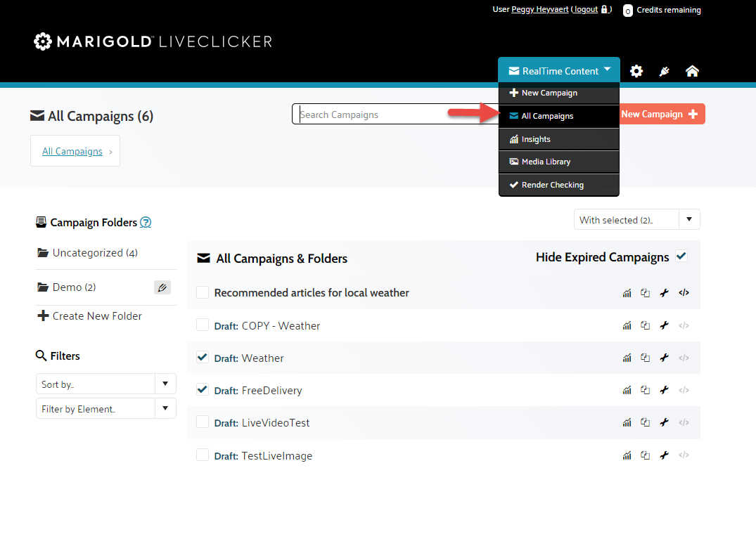Open the settings gear icon in header

[x=636, y=71]
